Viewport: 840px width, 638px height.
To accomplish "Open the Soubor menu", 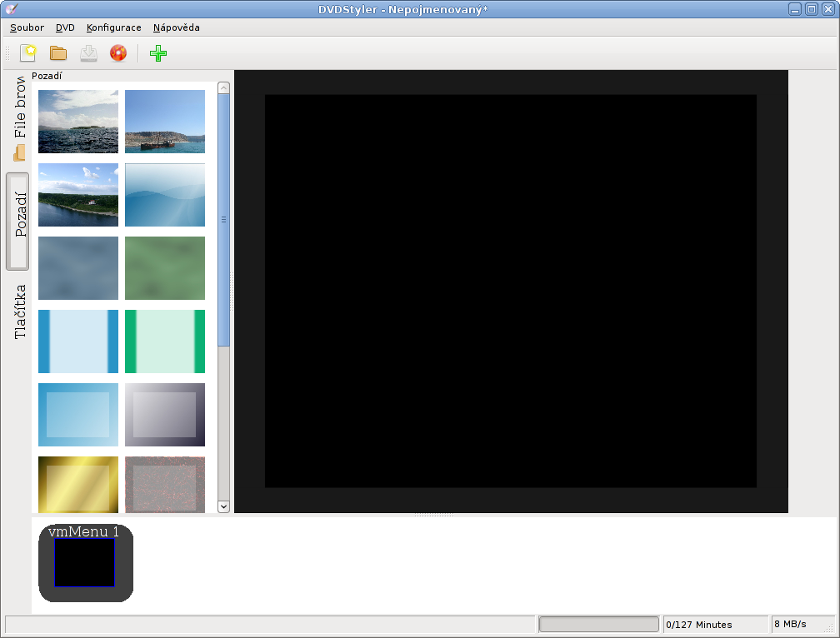I will pyautogui.click(x=27, y=27).
